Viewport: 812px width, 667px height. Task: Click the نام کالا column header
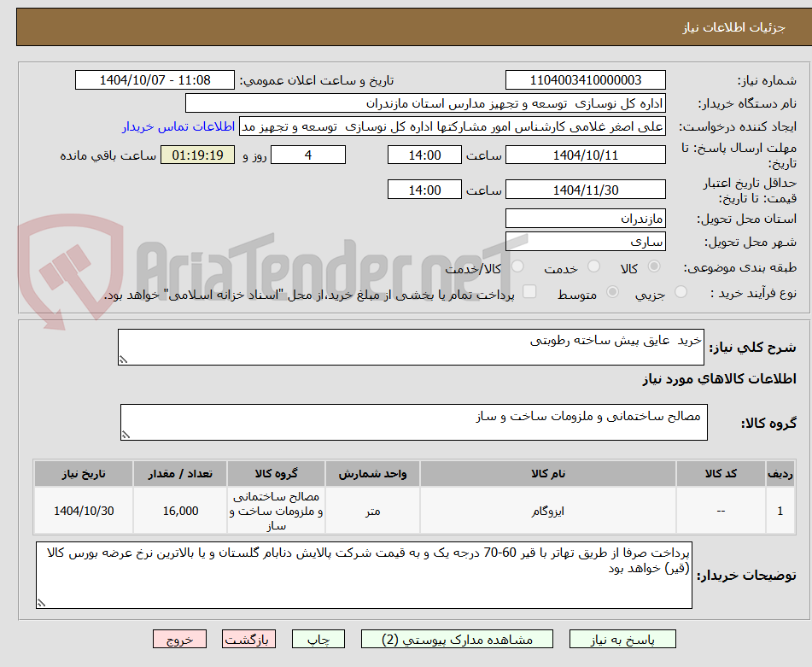(548, 474)
